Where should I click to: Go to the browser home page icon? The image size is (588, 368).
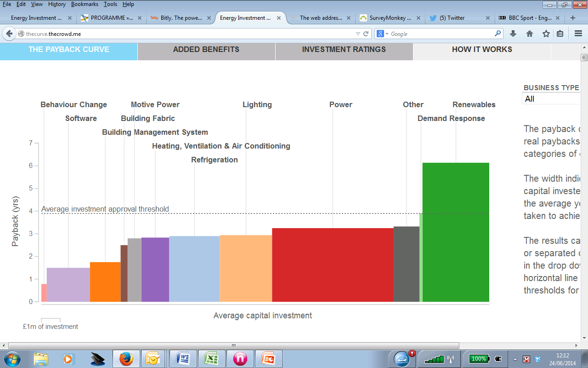pos(530,34)
